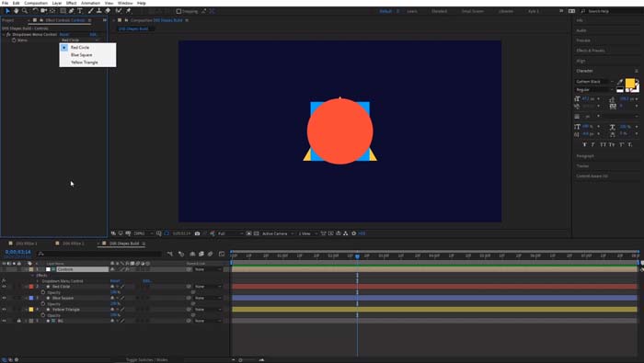
Task: Hide the Red Circle layer
Action: pyautogui.click(x=4, y=287)
